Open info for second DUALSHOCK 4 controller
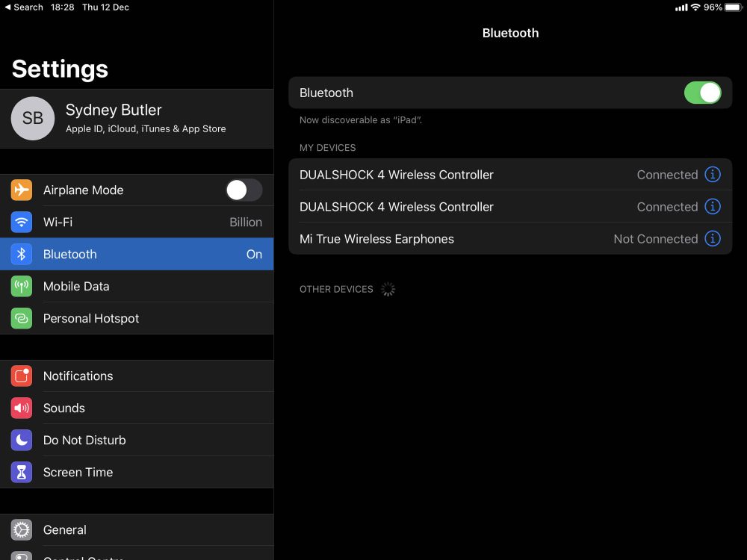This screenshot has height=560, width=747. 713,207
